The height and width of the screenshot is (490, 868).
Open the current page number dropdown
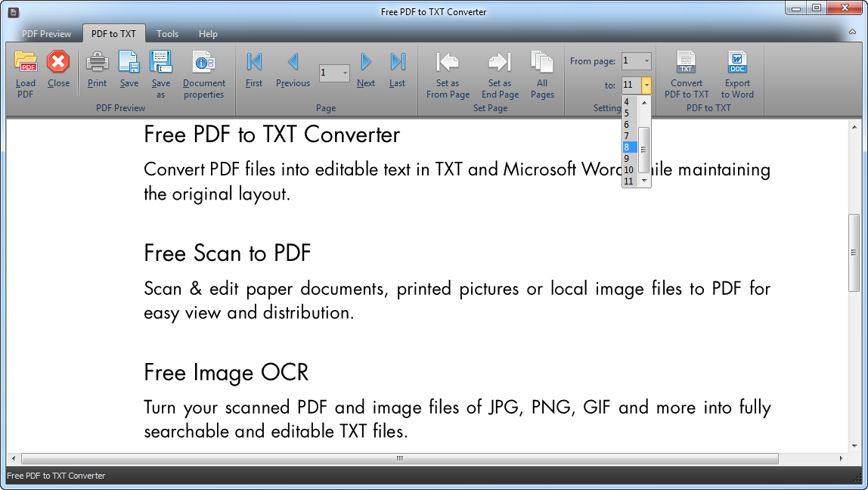345,73
